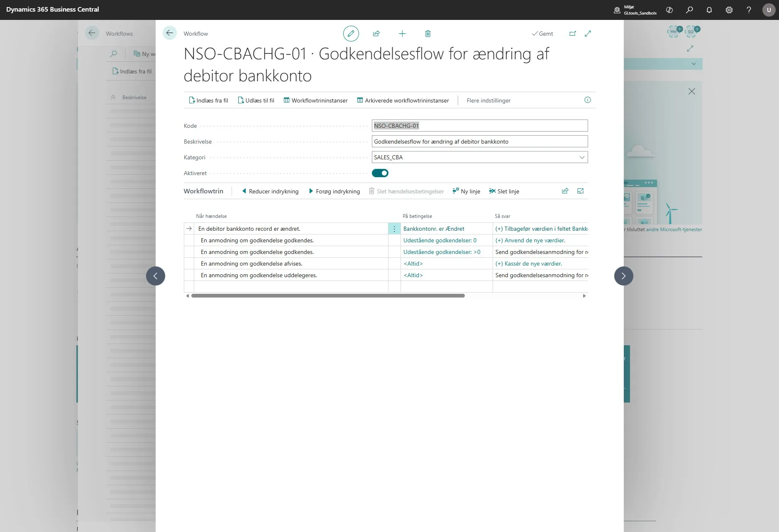This screenshot has height=532, width=779.
Task: Go back using Workflow back arrow
Action: pos(169,33)
